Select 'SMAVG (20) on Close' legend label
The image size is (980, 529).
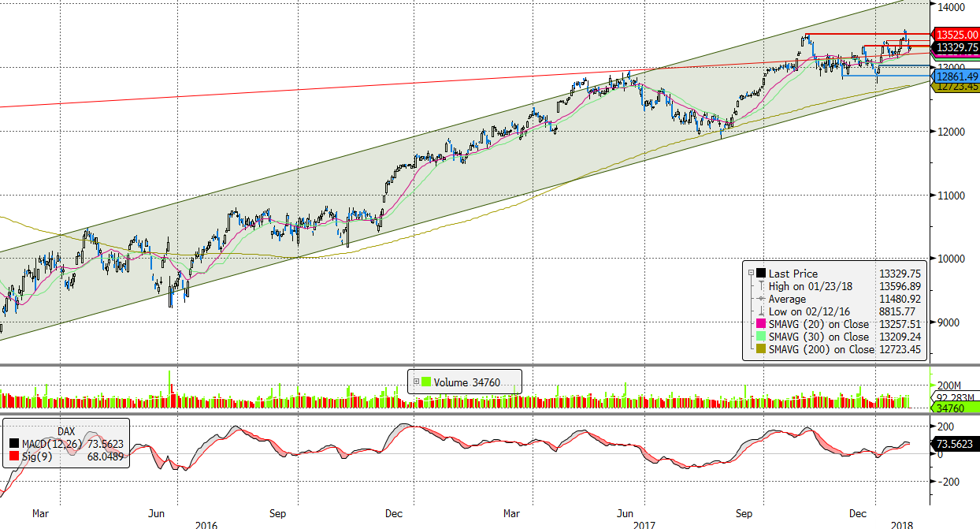819,324
